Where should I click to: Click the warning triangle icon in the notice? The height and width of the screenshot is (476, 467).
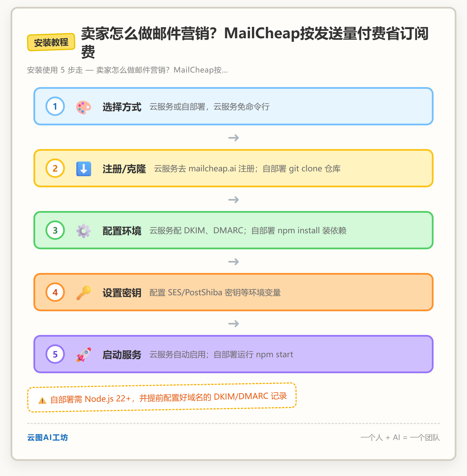pyautogui.click(x=42, y=400)
